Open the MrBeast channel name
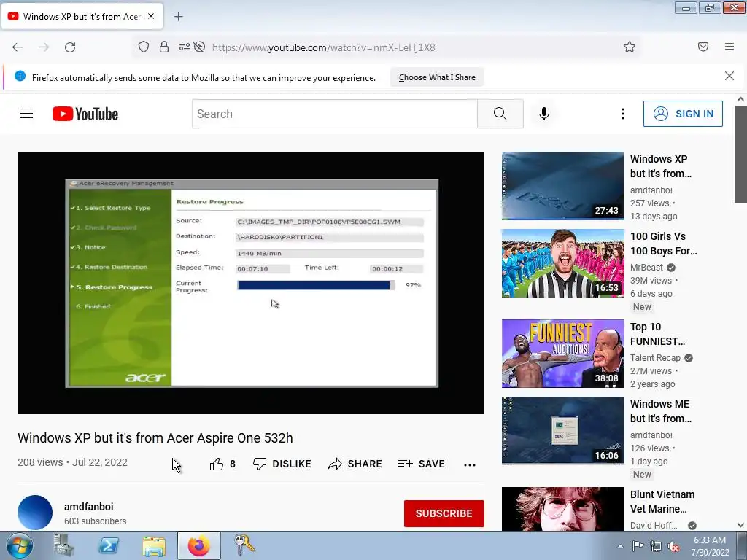Image resolution: width=747 pixels, height=560 pixels. point(646,267)
